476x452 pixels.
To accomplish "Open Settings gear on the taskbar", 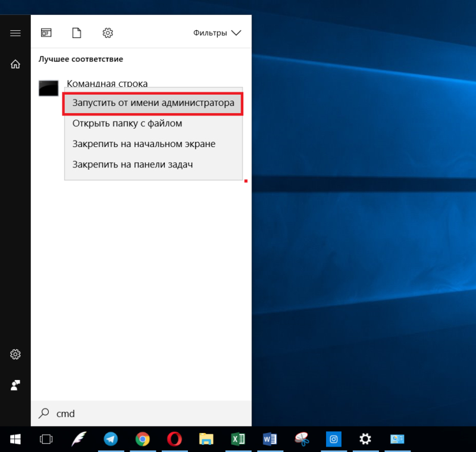I will pyautogui.click(x=365, y=439).
